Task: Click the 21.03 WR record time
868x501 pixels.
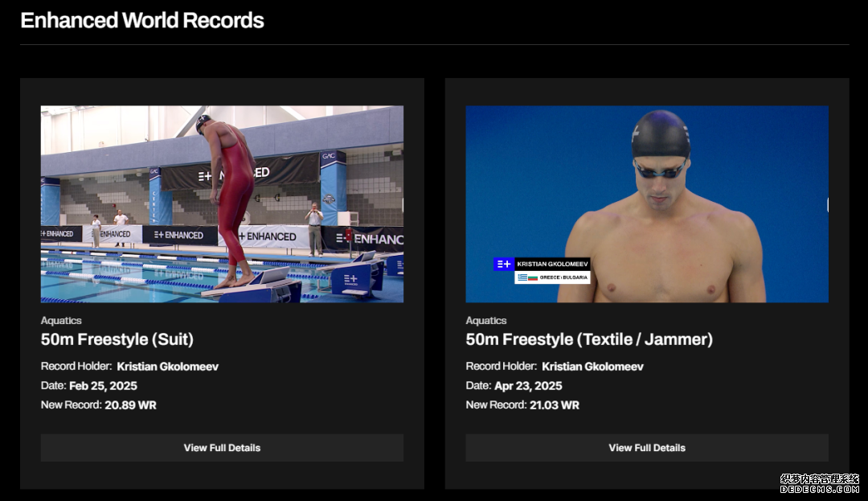Action: click(x=555, y=405)
